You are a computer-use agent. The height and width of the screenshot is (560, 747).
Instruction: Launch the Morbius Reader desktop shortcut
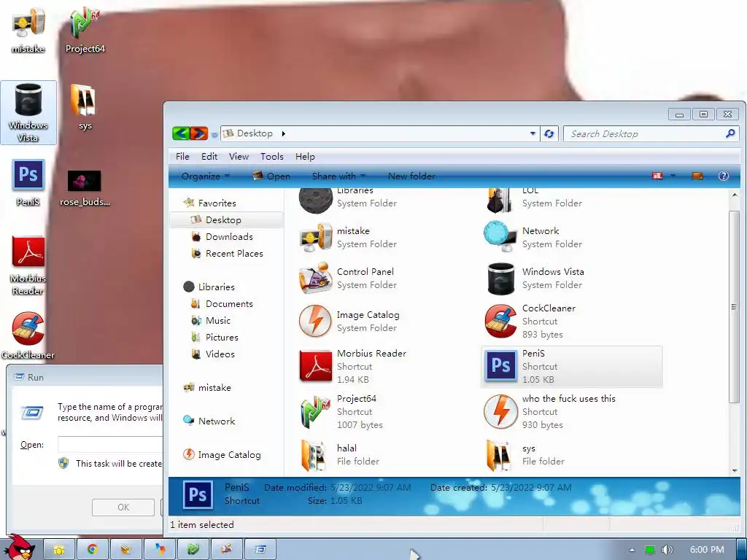[28, 265]
